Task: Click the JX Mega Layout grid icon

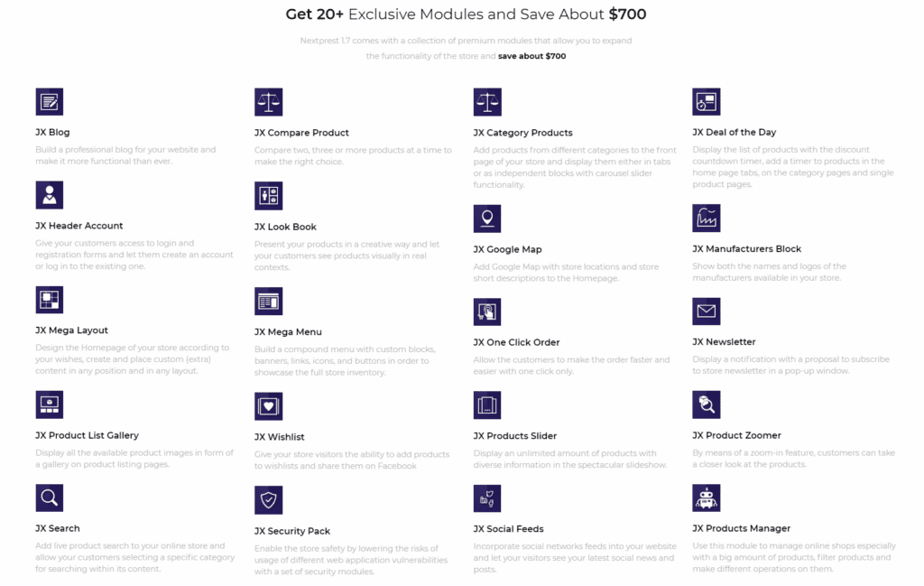Action: [50, 300]
